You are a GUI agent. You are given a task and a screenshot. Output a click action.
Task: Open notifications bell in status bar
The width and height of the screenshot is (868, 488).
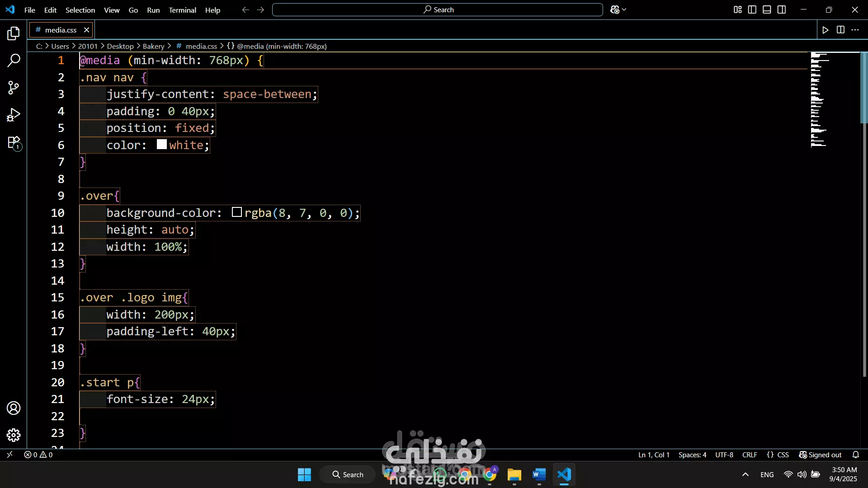click(x=856, y=455)
